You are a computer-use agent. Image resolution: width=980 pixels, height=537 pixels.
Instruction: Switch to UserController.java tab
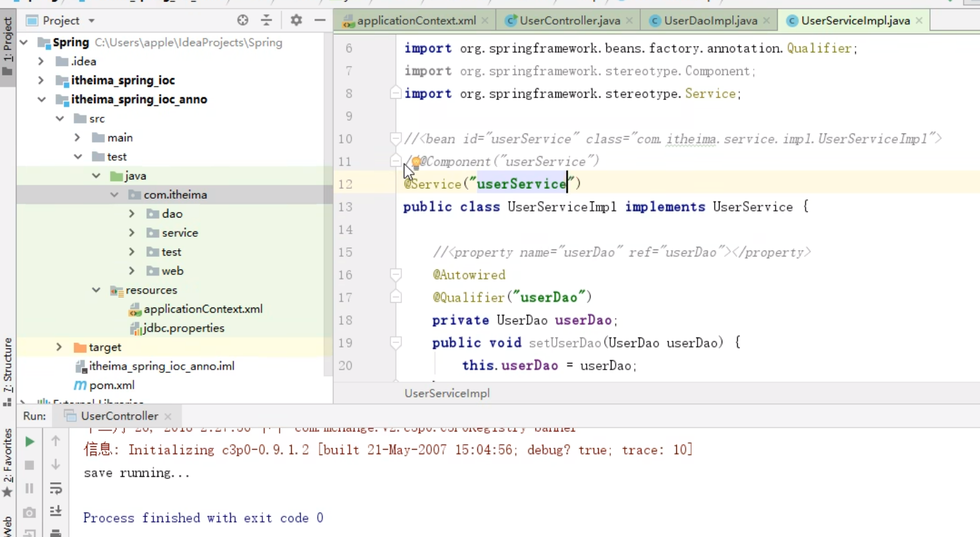pyautogui.click(x=569, y=21)
